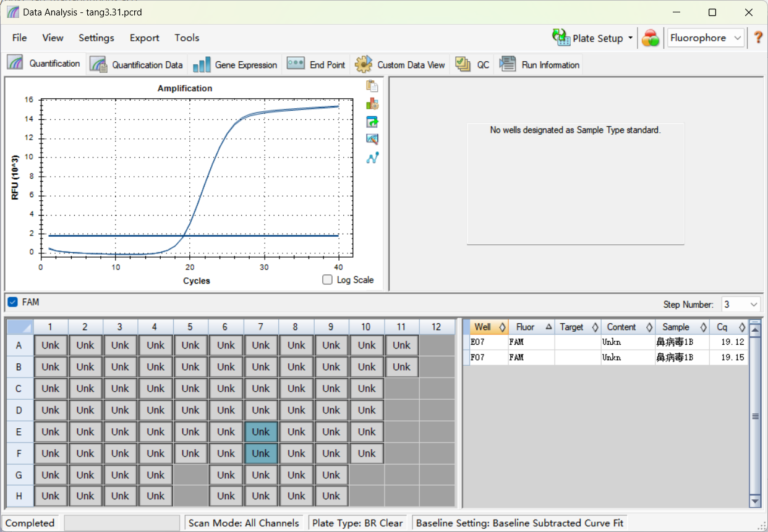Click scroll-to-top arrow in results table

tap(755, 329)
